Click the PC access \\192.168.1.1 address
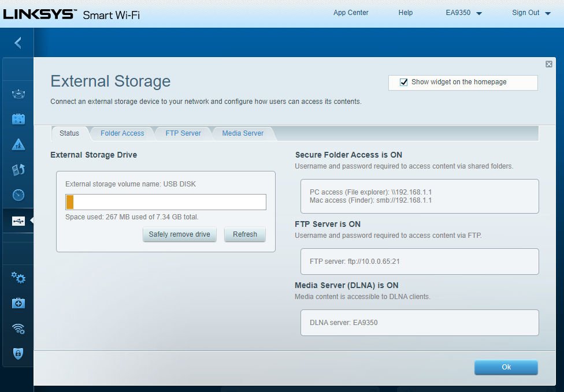 (x=411, y=192)
